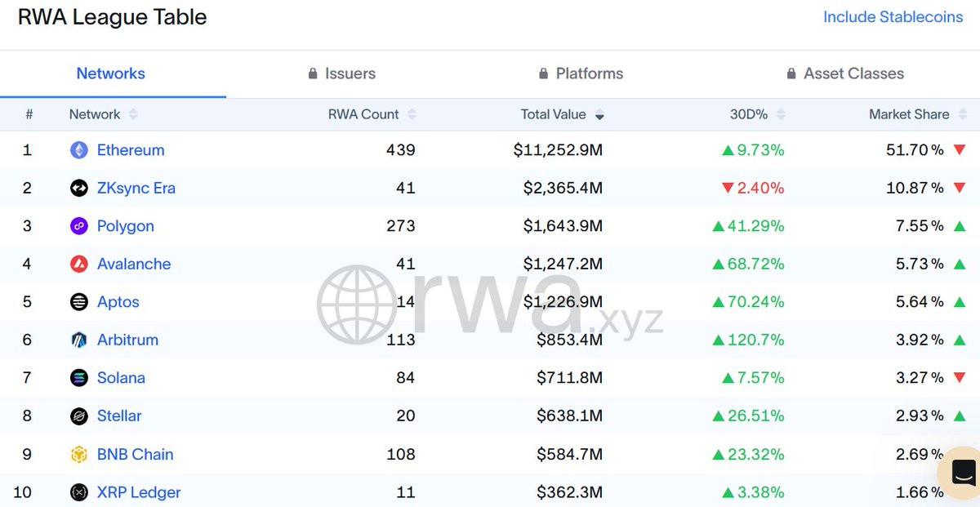Click the RWA League Table heading
This screenshot has width=980, height=507.
113,17
